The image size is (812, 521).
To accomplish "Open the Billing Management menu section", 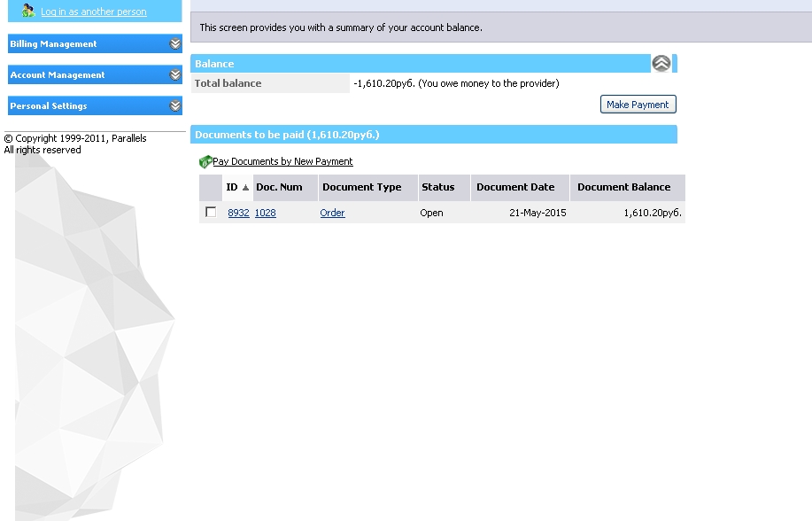I will click(95, 43).
